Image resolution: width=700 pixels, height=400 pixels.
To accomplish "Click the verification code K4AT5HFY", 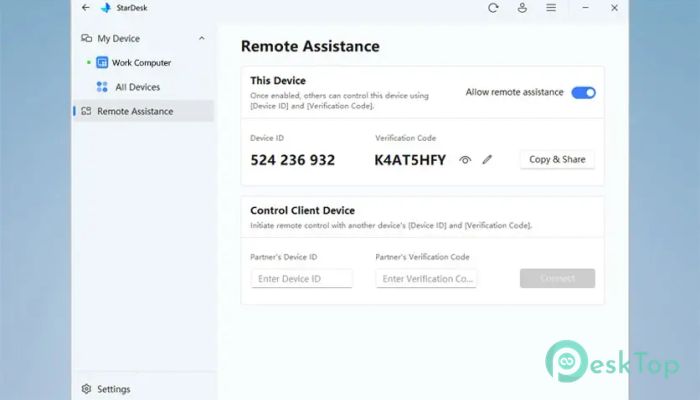I will (410, 160).
